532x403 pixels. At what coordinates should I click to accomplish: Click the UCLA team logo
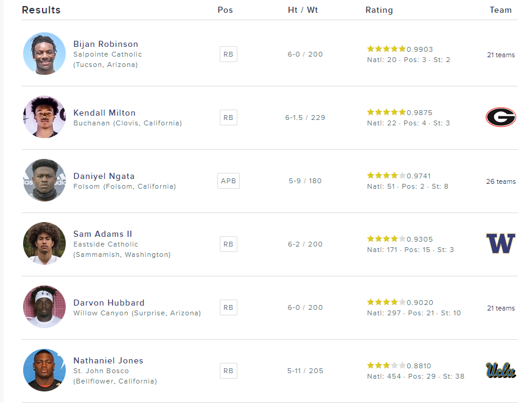pos(500,370)
